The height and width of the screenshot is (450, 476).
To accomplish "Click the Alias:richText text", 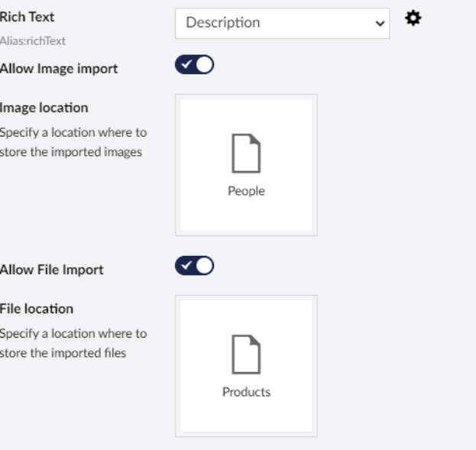I will click(33, 41).
